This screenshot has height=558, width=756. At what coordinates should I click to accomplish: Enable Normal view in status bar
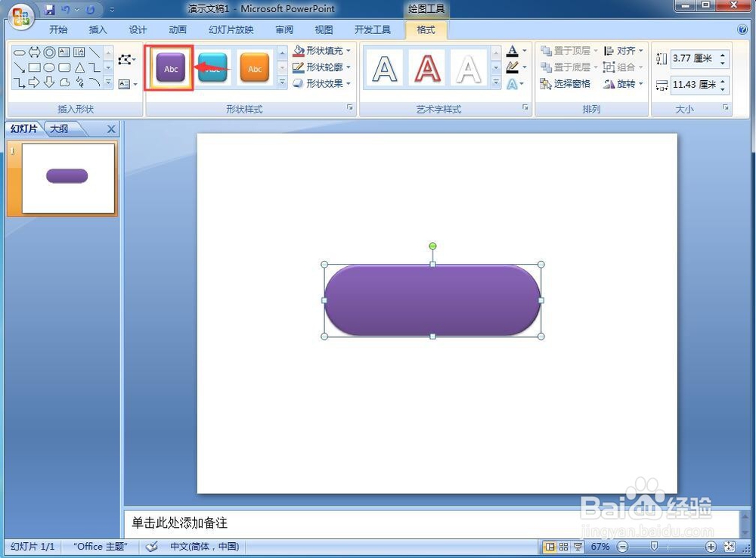click(x=549, y=546)
